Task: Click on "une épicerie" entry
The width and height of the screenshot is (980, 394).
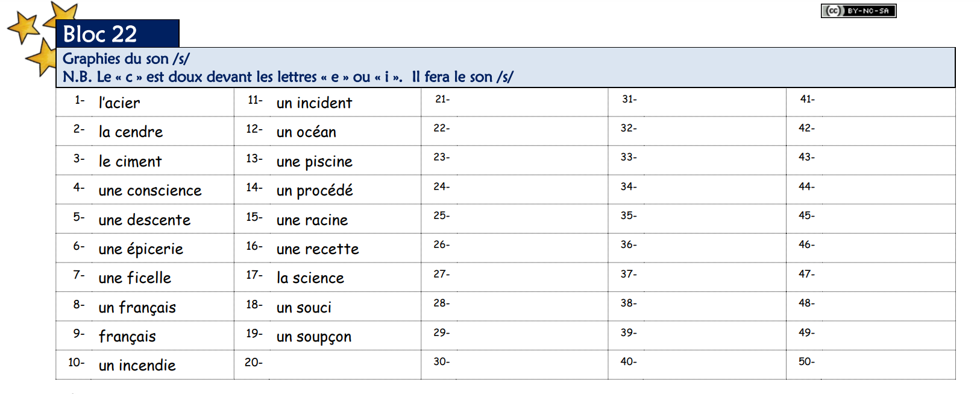Action: (140, 249)
